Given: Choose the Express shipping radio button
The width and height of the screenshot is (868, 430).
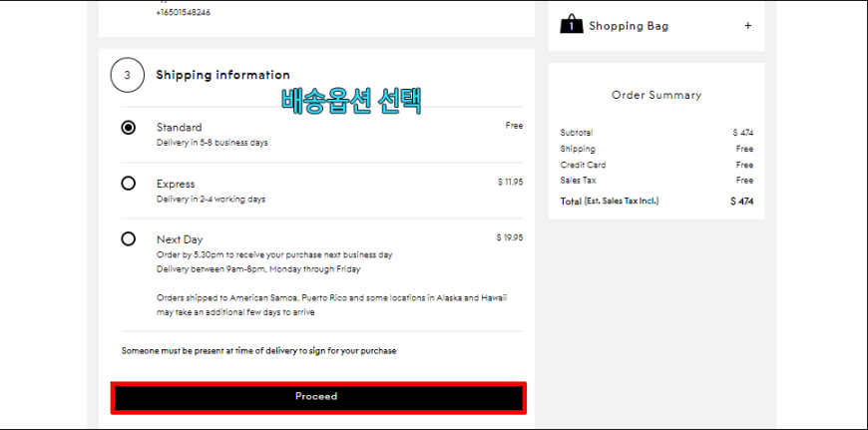Looking at the screenshot, I should 128,184.
